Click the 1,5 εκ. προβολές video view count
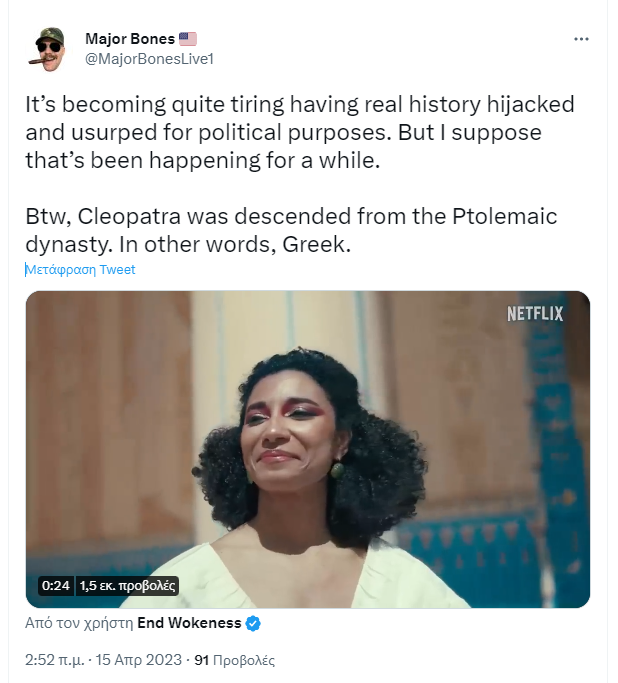This screenshot has height=683, width=618. click(127, 585)
